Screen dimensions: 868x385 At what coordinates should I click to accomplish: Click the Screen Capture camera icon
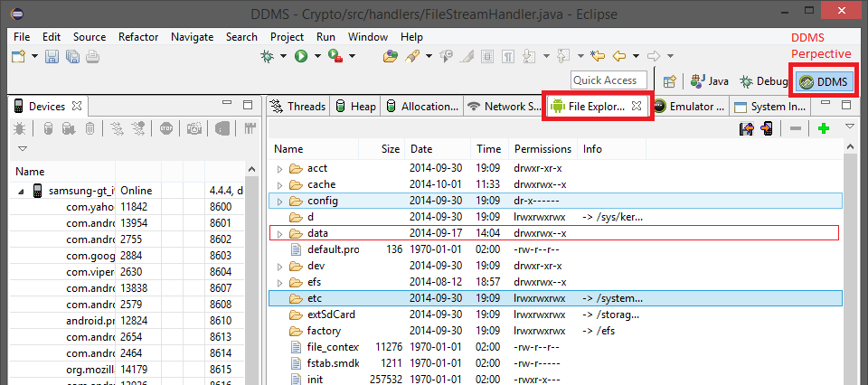(193, 128)
